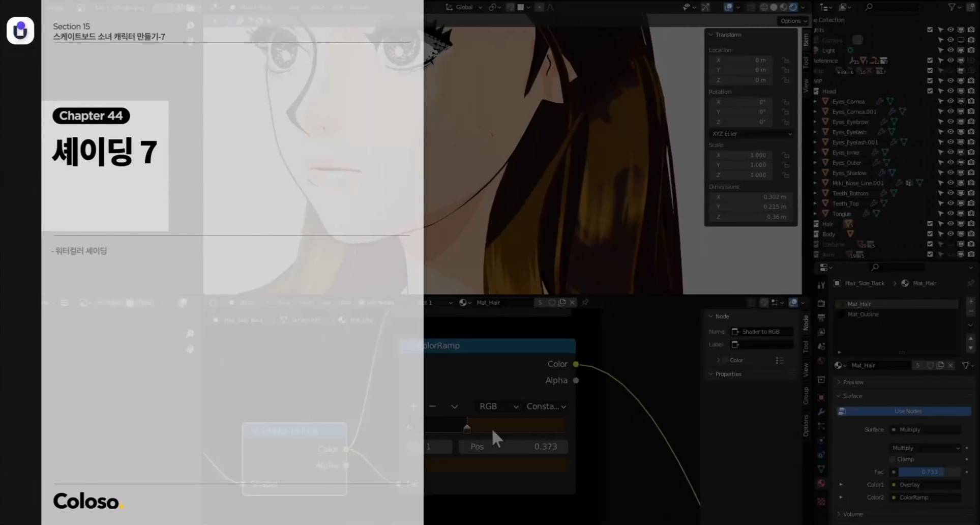
Task: Open the ColorRamp RGB color mode dropdown
Action: tap(498, 406)
